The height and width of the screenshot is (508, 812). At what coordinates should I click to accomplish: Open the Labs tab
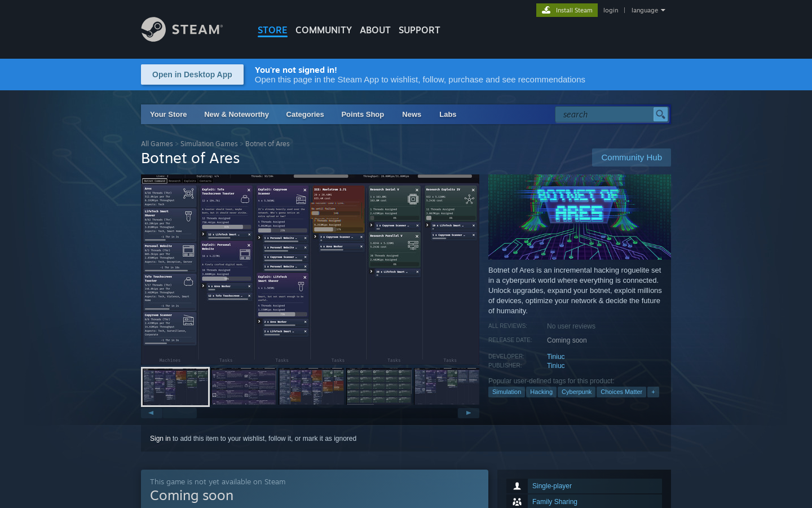tap(448, 114)
